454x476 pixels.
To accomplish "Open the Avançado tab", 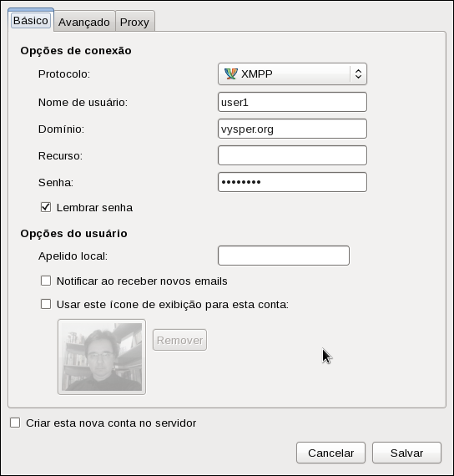I will pos(84,22).
